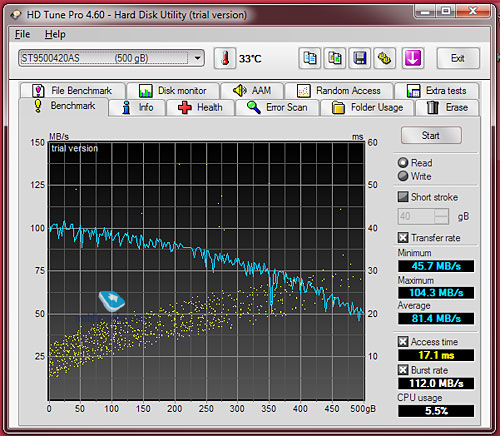Click the magenta down-arrow minimize-to-tray icon
500x436 pixels.
pyautogui.click(x=413, y=58)
